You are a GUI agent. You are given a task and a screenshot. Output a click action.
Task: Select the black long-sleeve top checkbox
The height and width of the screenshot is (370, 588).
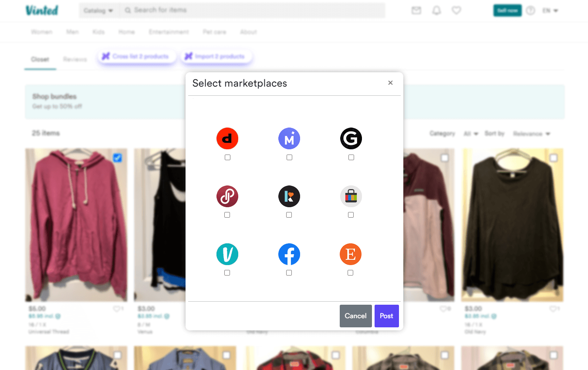[553, 158]
